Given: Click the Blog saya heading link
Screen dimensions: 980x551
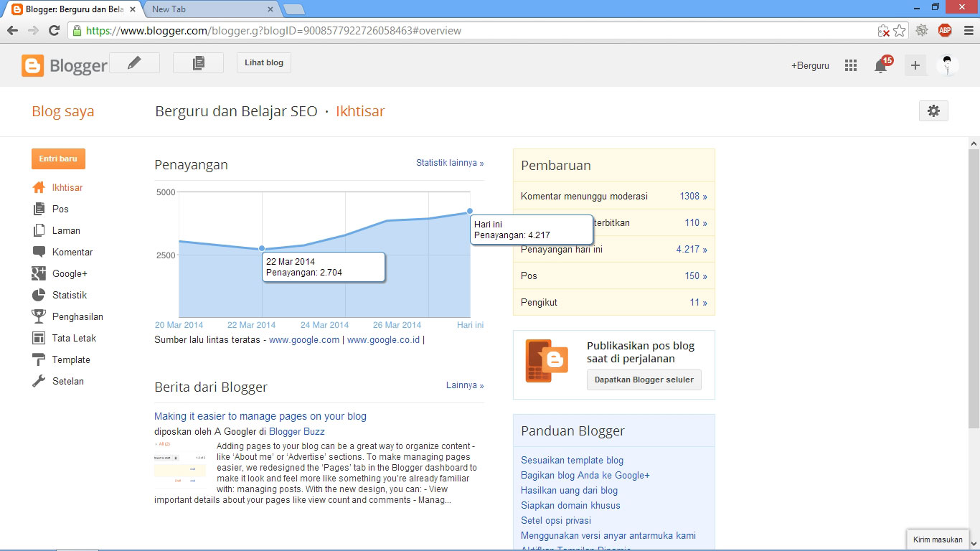Looking at the screenshot, I should [63, 112].
